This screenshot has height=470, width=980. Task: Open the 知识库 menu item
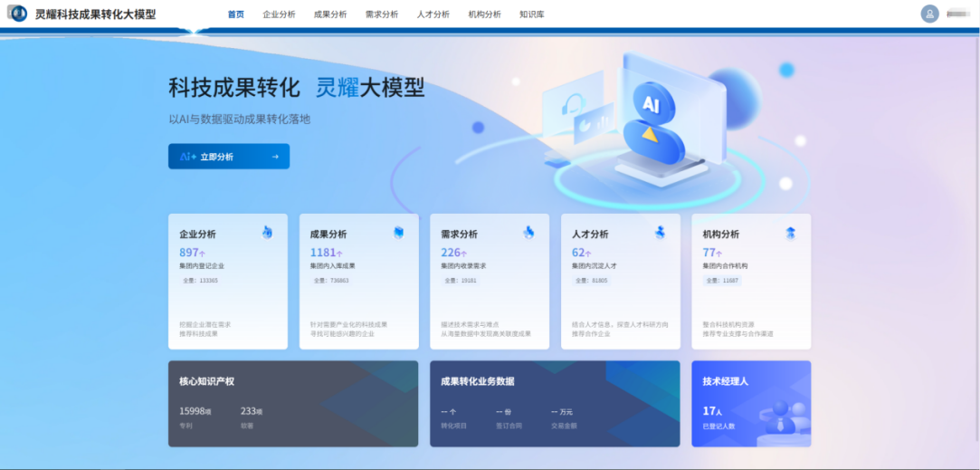[x=532, y=14]
